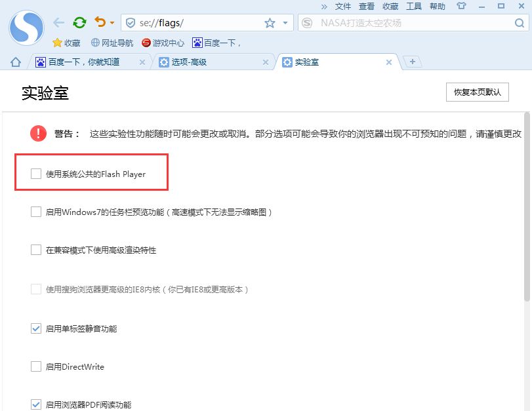Expand the overflow chevron before the menu bar
This screenshot has height=411, width=532.
point(325,7)
